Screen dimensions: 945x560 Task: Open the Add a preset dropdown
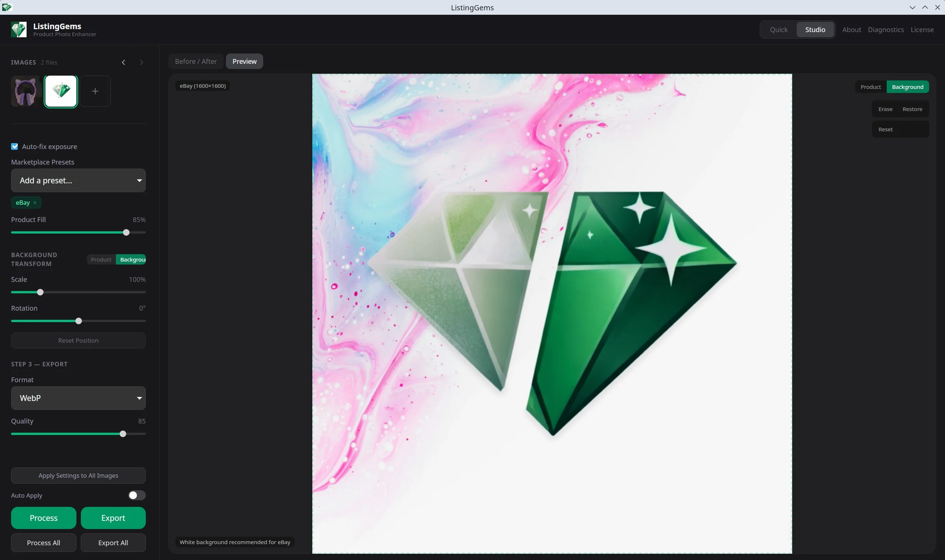78,180
